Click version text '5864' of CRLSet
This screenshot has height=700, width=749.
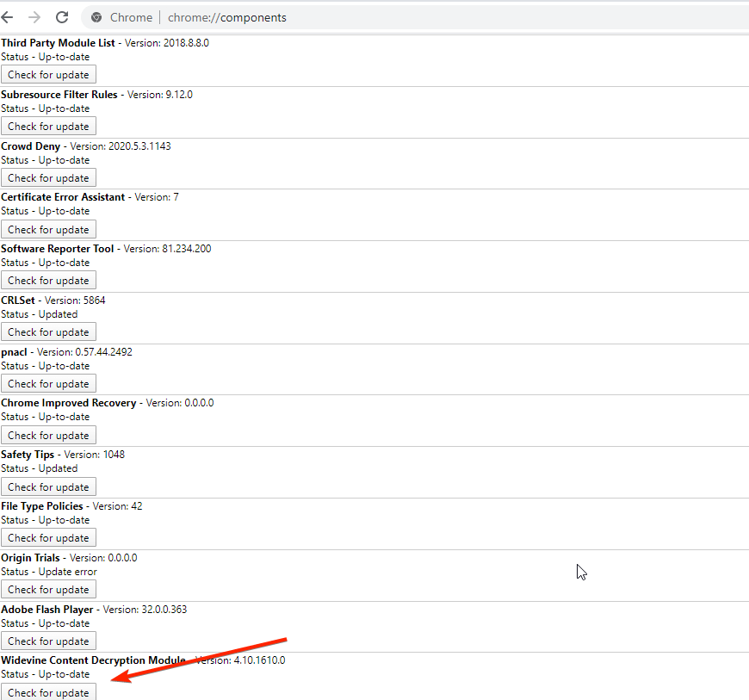[x=94, y=300]
